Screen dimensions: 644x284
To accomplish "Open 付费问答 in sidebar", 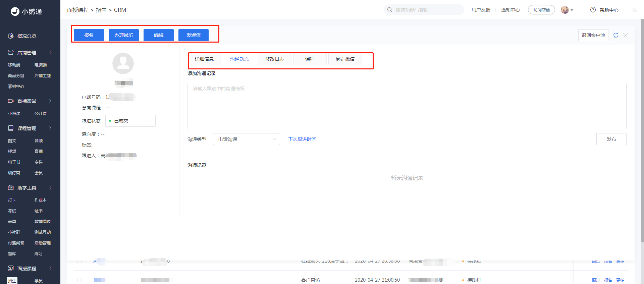I will pos(16,243).
